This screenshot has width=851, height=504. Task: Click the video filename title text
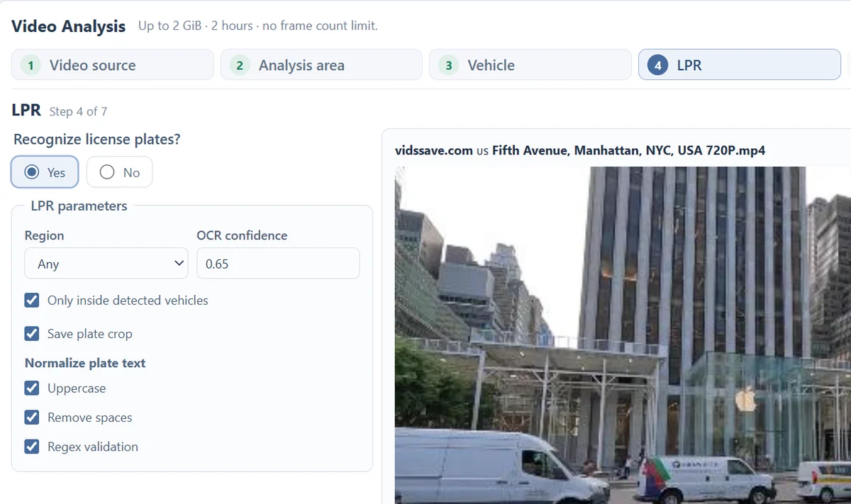580,150
